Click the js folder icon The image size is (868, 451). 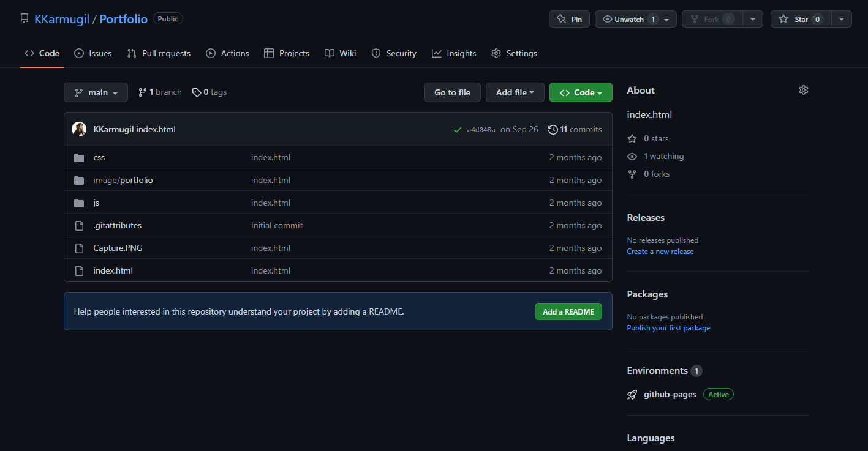click(79, 203)
